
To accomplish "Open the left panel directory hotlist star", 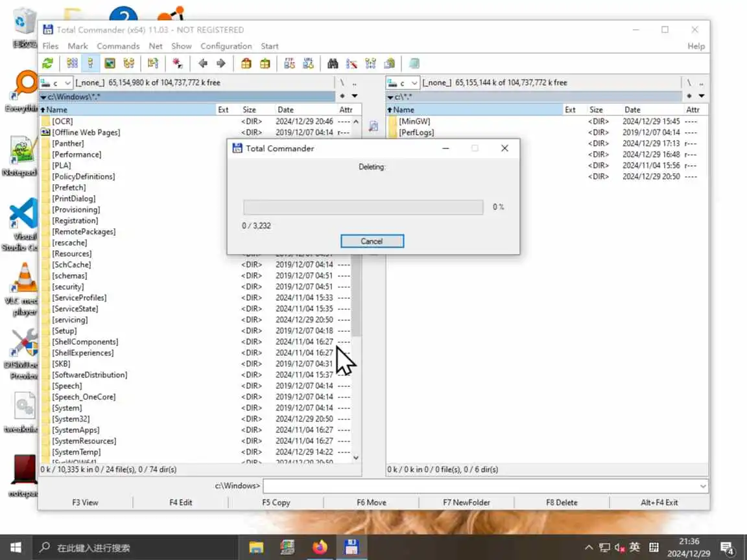I will click(x=342, y=96).
